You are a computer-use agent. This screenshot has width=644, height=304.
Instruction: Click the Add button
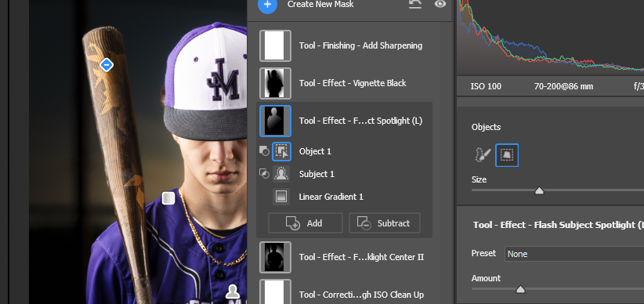[x=306, y=223]
